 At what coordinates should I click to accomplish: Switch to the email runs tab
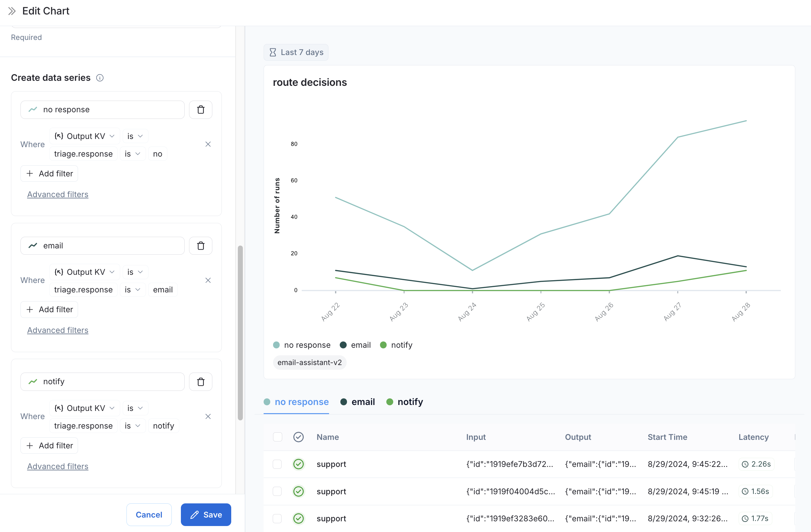click(358, 402)
